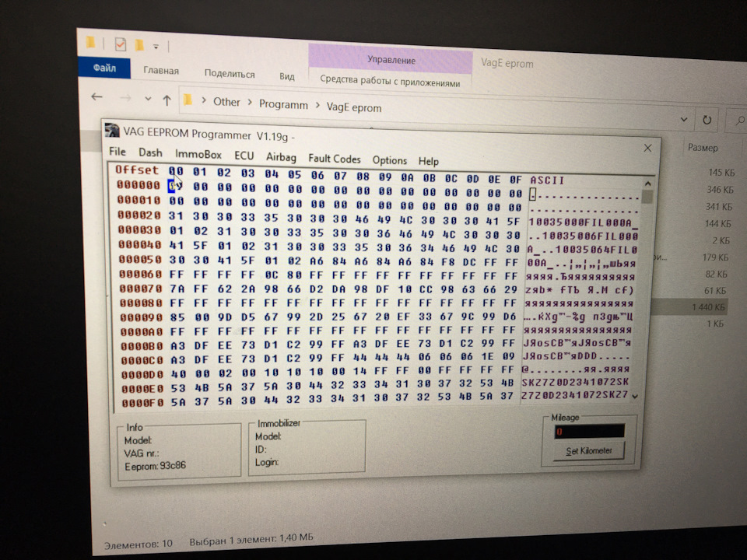Open the File menu in VAG EEPROM Programmer
Viewport: 747px width, 560px height.
tap(117, 152)
